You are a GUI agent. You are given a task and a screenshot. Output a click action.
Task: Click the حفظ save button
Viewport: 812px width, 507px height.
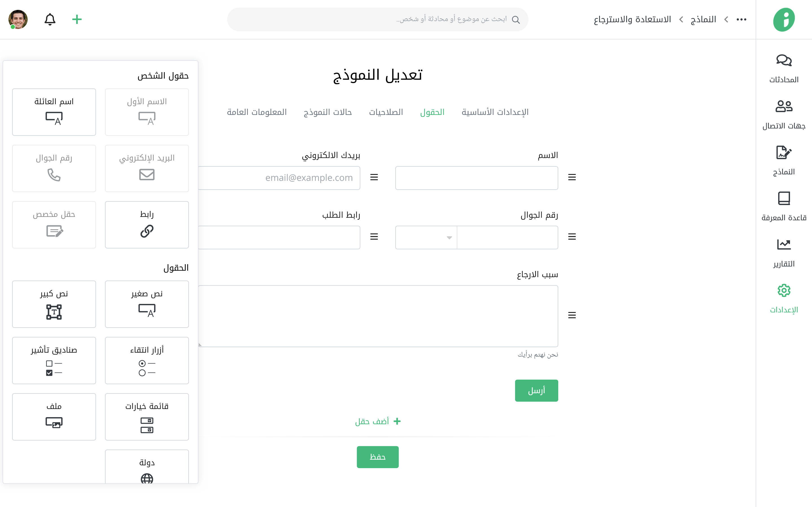point(378,457)
